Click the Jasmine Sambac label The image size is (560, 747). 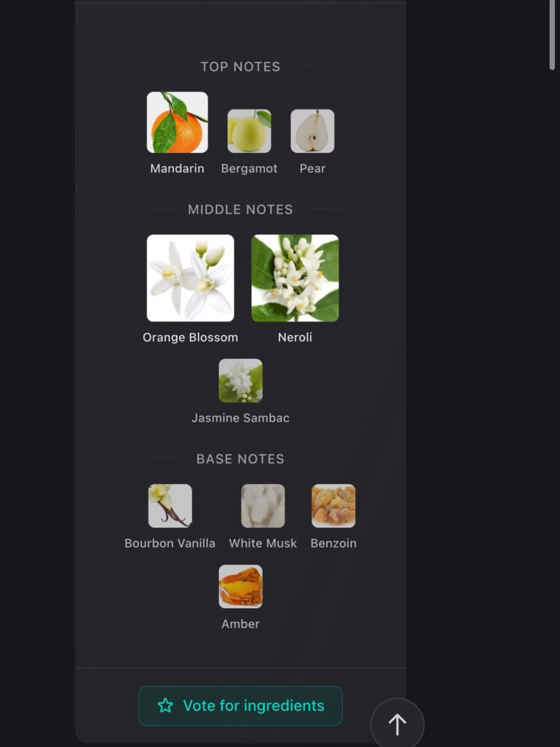point(240,418)
